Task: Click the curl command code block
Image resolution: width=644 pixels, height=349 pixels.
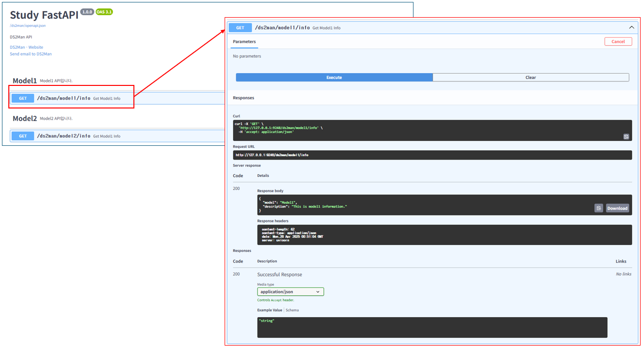Action: point(433,131)
